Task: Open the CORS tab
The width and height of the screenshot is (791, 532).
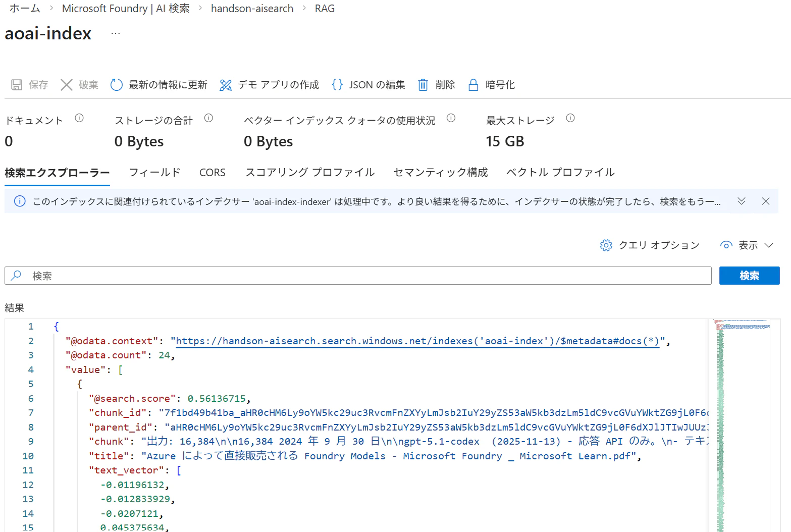Action: tap(213, 173)
